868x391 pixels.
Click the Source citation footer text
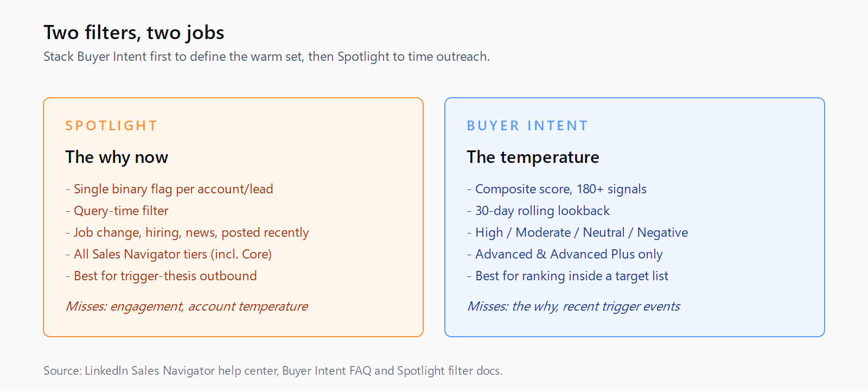(x=273, y=371)
